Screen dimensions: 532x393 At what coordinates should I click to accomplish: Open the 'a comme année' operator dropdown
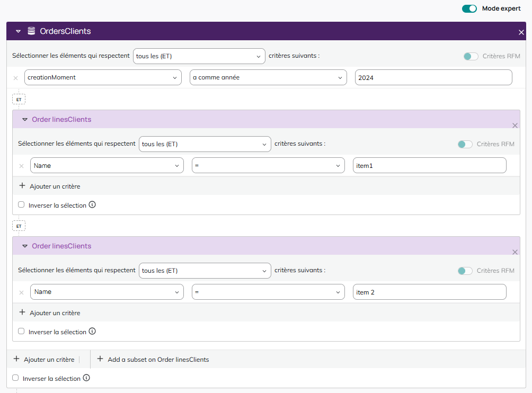click(x=268, y=77)
